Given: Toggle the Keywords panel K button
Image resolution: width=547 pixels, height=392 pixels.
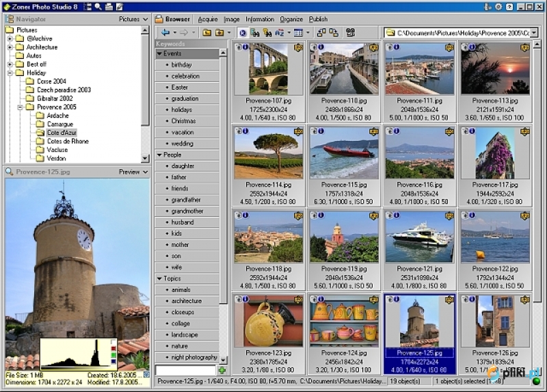Looking at the screenshot, I should pyautogui.click(x=243, y=33).
